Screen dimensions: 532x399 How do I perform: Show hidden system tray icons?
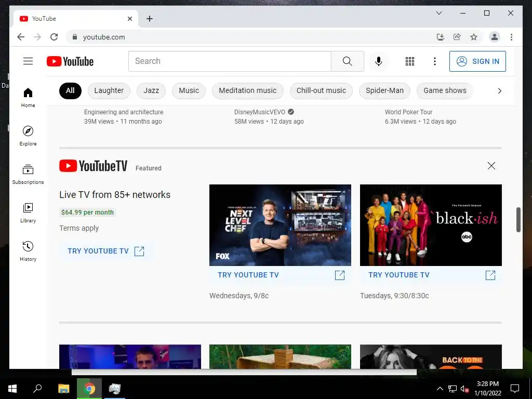440,389
